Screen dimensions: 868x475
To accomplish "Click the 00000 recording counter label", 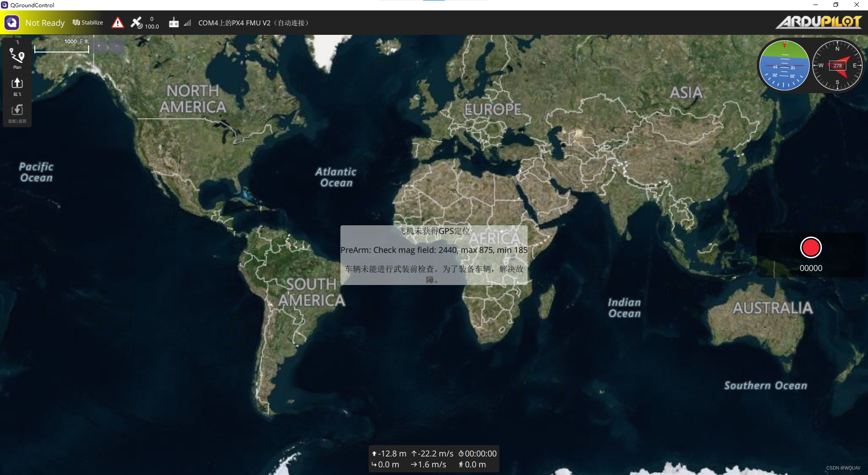I will [811, 268].
